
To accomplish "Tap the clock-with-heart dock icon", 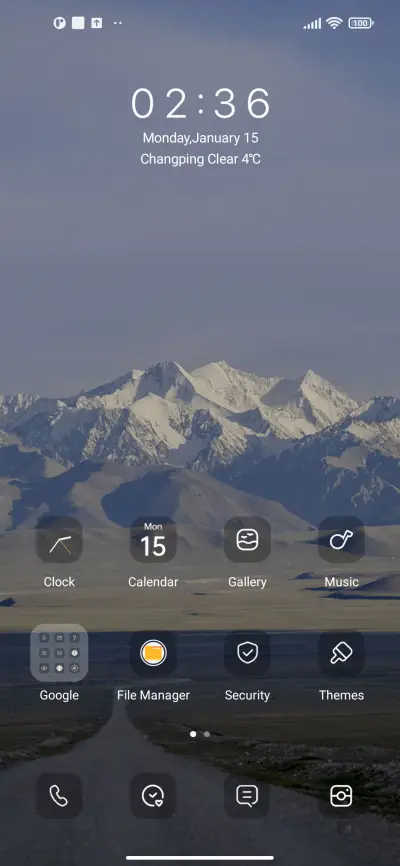I will (x=153, y=796).
